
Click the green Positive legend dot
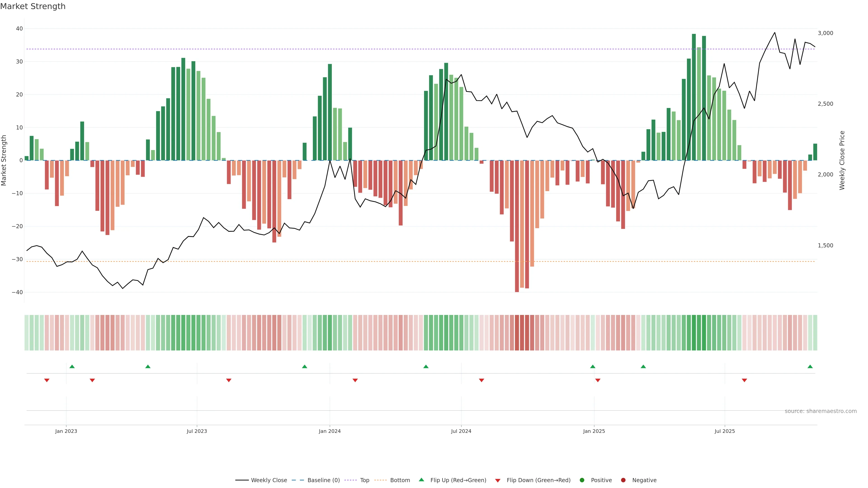(x=582, y=480)
